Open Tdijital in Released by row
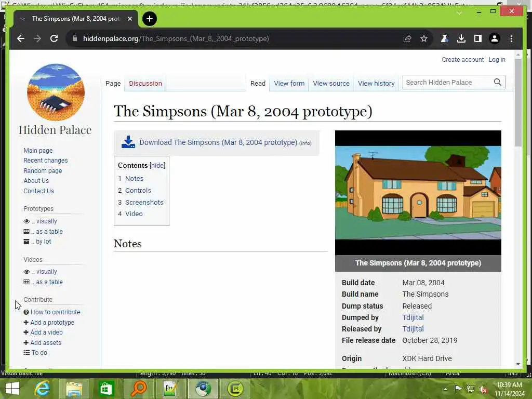532x399 pixels. 413,329
